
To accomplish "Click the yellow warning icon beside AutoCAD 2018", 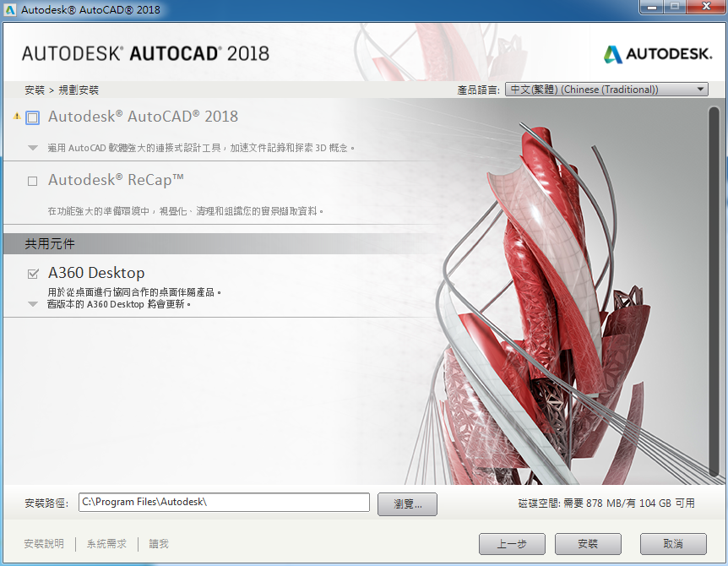I will (17, 117).
